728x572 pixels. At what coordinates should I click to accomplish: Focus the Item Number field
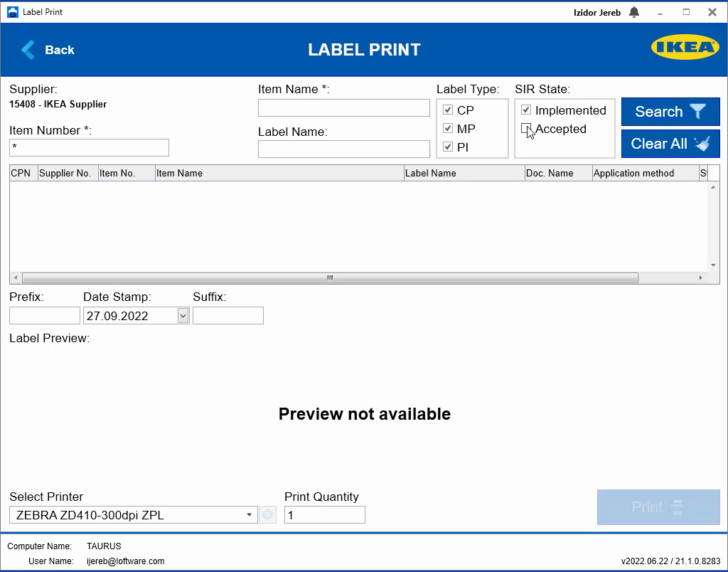click(89, 148)
